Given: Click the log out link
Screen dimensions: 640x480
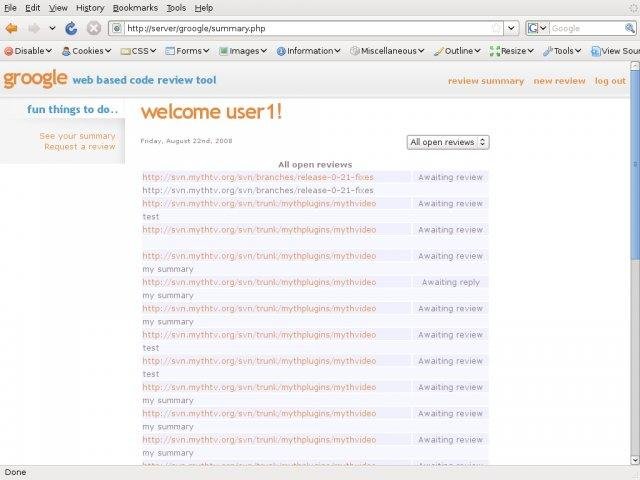Looking at the screenshot, I should tap(610, 81).
